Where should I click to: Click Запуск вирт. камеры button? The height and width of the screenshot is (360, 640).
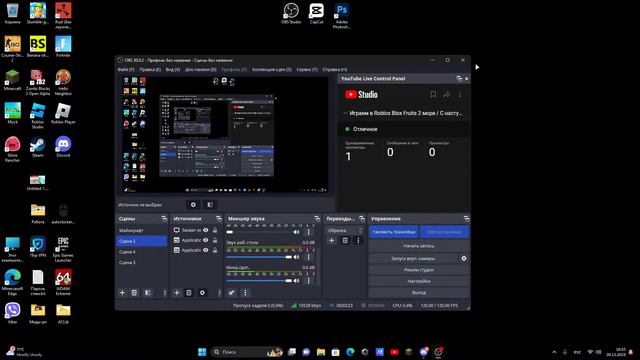pyautogui.click(x=413, y=258)
